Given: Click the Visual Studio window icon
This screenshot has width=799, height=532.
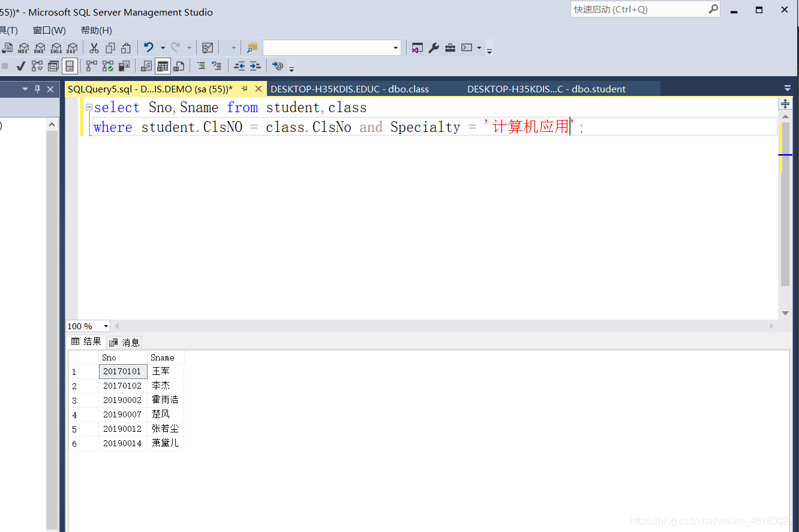Looking at the screenshot, I should (x=417, y=48).
